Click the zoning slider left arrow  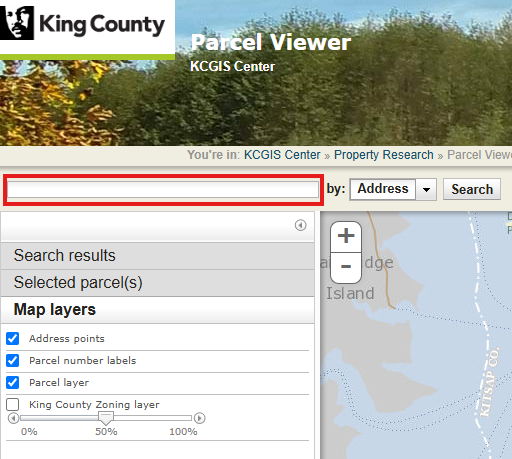tap(13, 418)
